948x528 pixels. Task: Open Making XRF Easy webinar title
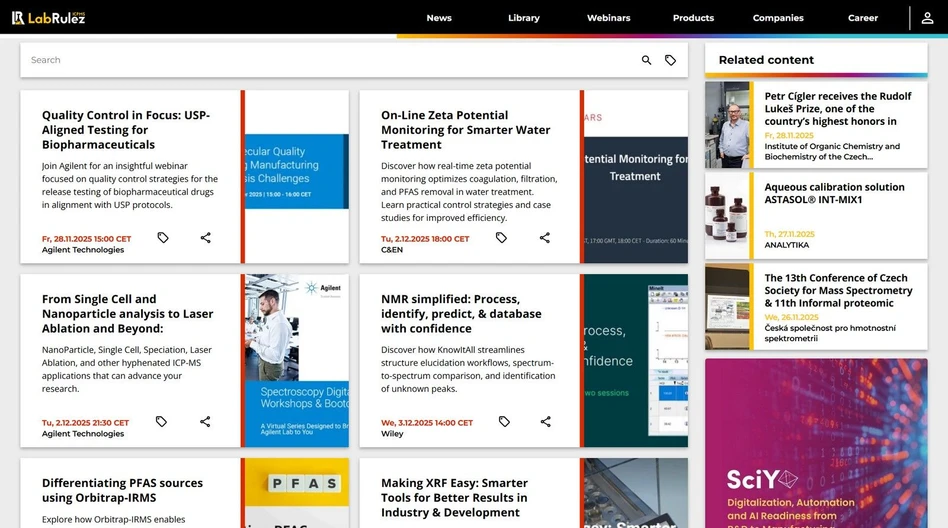[x=454, y=497]
